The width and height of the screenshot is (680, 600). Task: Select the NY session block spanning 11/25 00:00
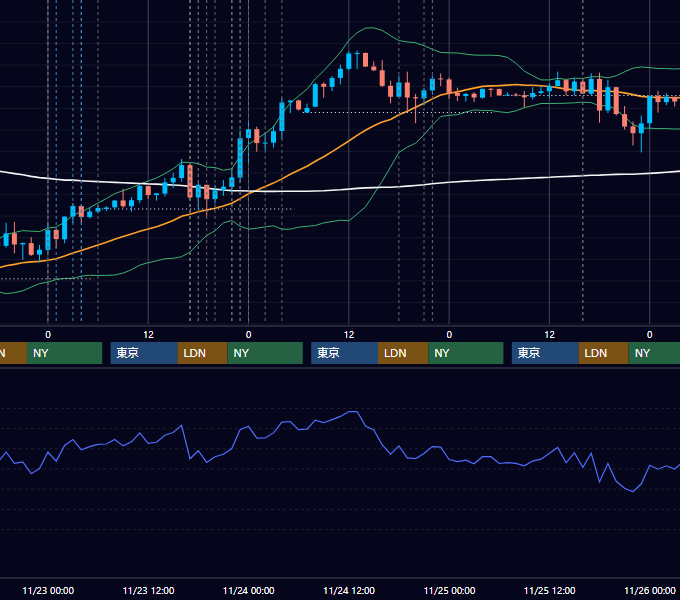pyautogui.click(x=466, y=353)
